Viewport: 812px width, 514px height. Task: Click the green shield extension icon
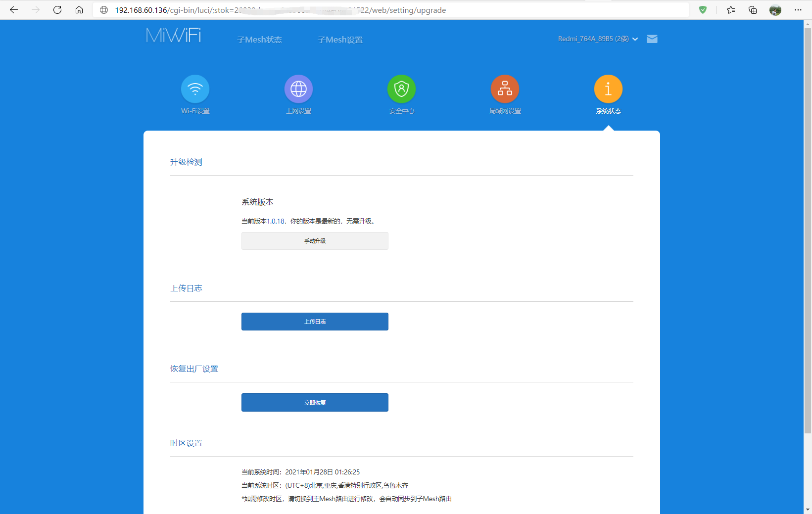(x=702, y=10)
